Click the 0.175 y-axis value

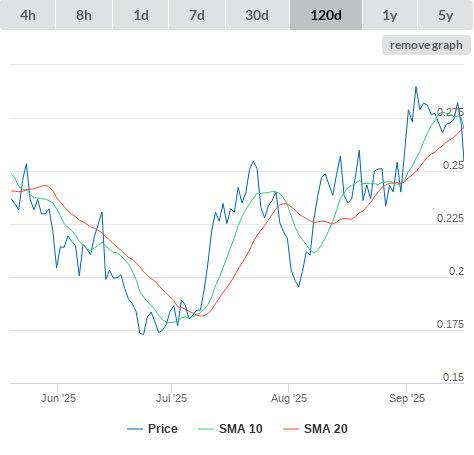tap(450, 324)
